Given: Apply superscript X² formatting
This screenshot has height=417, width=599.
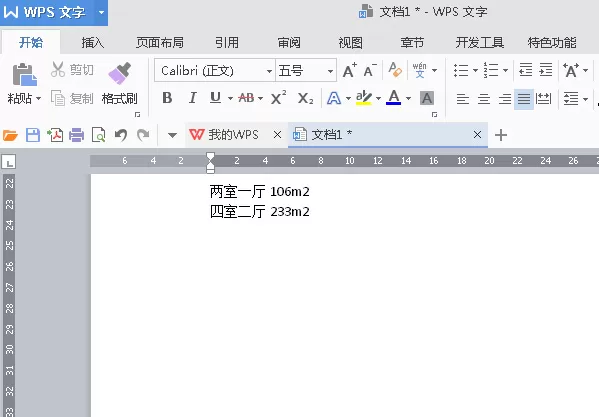Looking at the screenshot, I should [278, 98].
